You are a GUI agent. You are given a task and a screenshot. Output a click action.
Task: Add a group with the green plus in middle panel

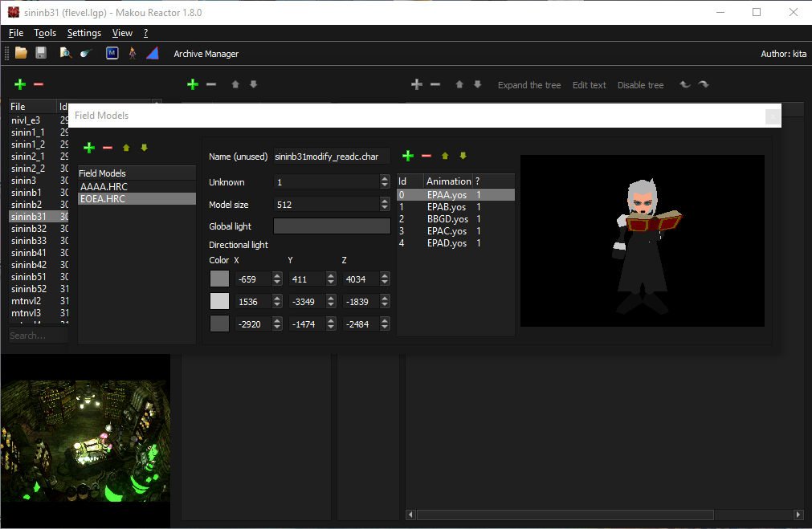(x=193, y=83)
